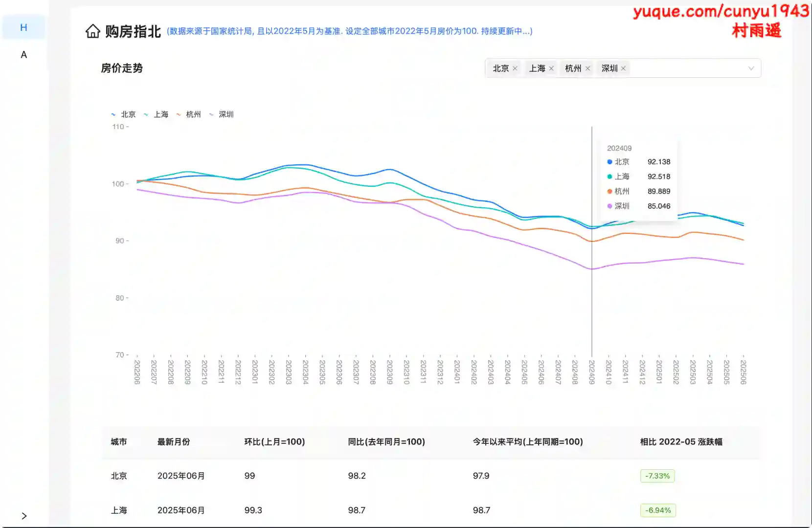812x528 pixels.
Task: Click the house icon beside 购房指北
Action: click(93, 31)
